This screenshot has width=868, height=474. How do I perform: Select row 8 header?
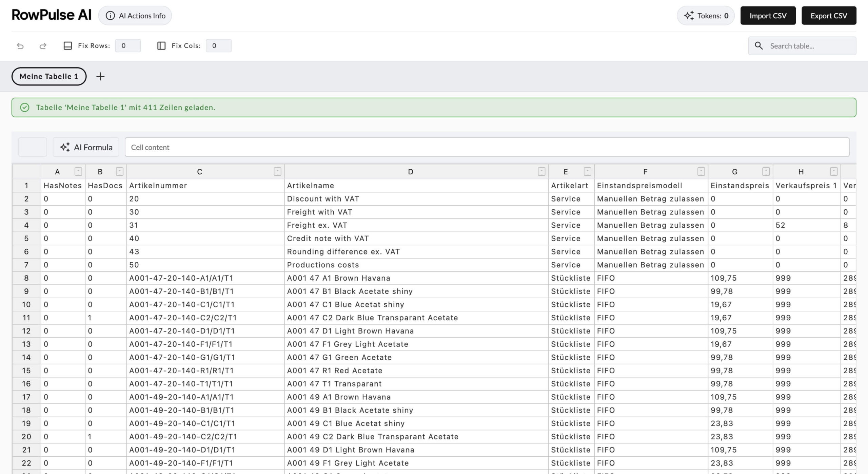26,278
